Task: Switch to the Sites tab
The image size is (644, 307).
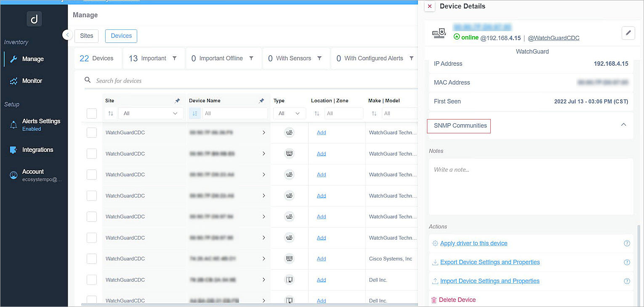Action: (86, 36)
